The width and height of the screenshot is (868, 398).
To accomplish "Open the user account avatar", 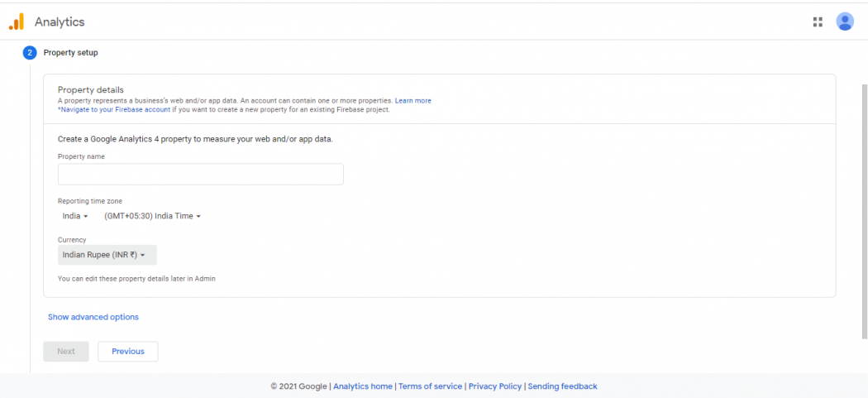I will click(845, 22).
